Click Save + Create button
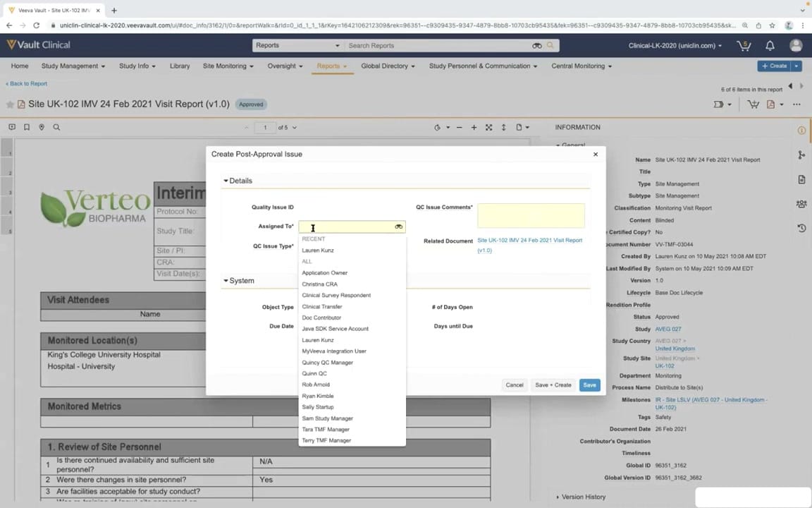 553,385
